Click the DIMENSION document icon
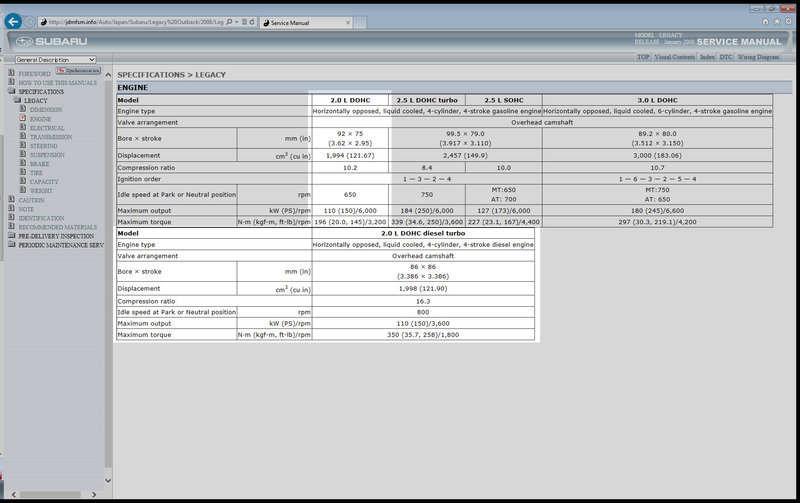This screenshot has height=503, width=800. tap(23, 109)
